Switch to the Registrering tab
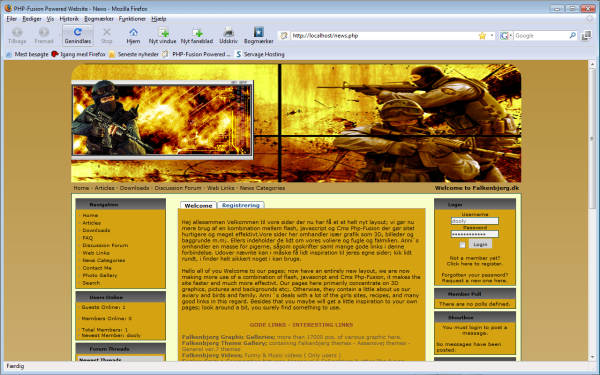Viewport: 600px width, 375px height. pos(241,205)
